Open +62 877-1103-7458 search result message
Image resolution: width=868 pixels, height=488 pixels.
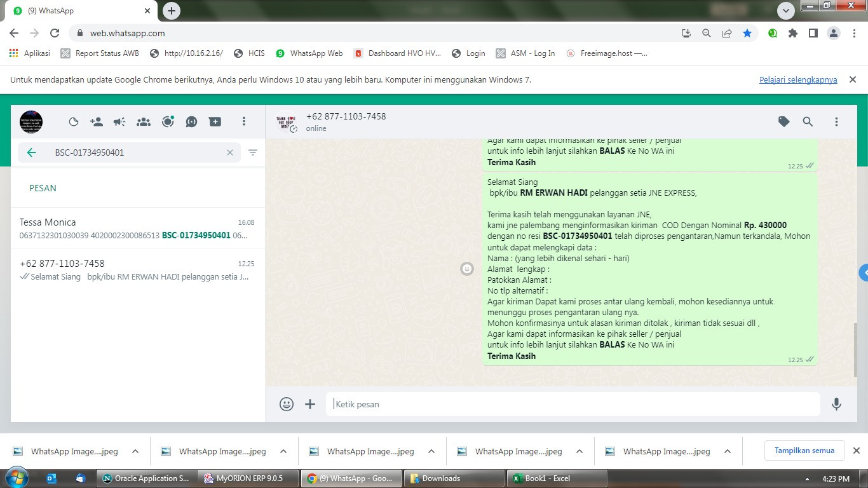(x=138, y=269)
